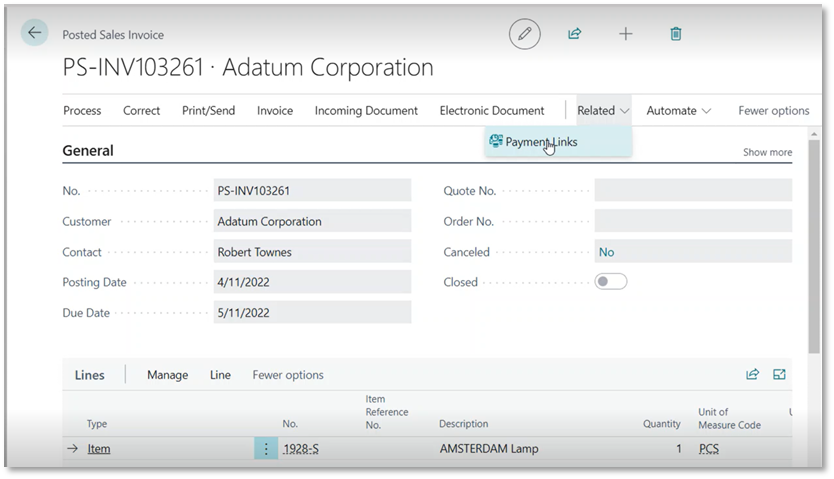This screenshot has width=834, height=479.
Task: Click the Customer field Adatum Corporation
Action: [312, 221]
